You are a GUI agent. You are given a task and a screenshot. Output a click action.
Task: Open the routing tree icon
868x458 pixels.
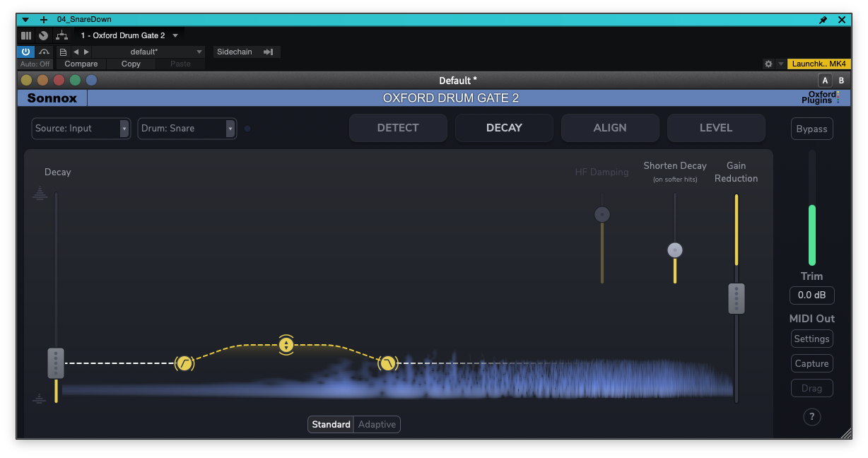coord(61,35)
